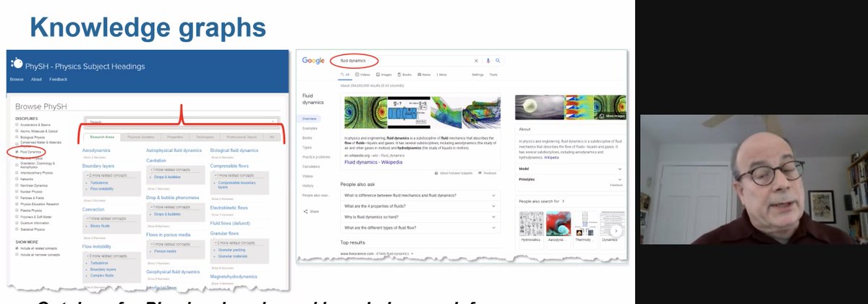Viewport: 868px width, 304px height.
Task: Check the Nuclear Physics discipline
Action: click(17, 191)
